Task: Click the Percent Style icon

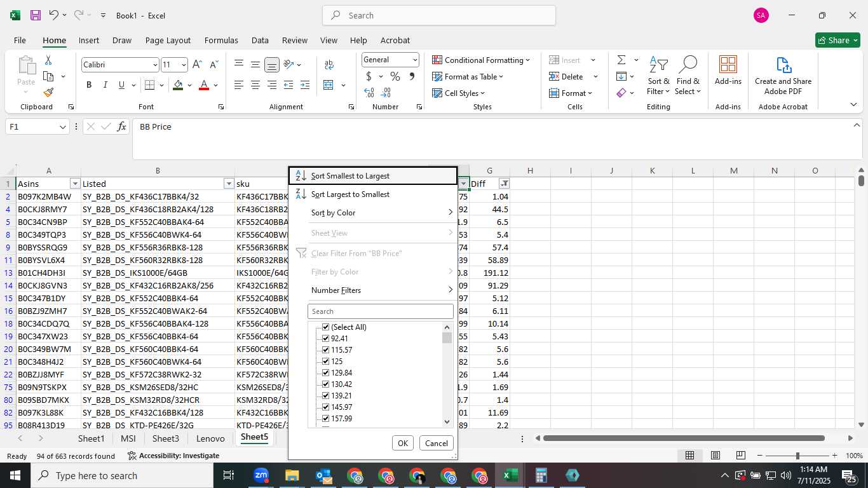Action: [395, 76]
